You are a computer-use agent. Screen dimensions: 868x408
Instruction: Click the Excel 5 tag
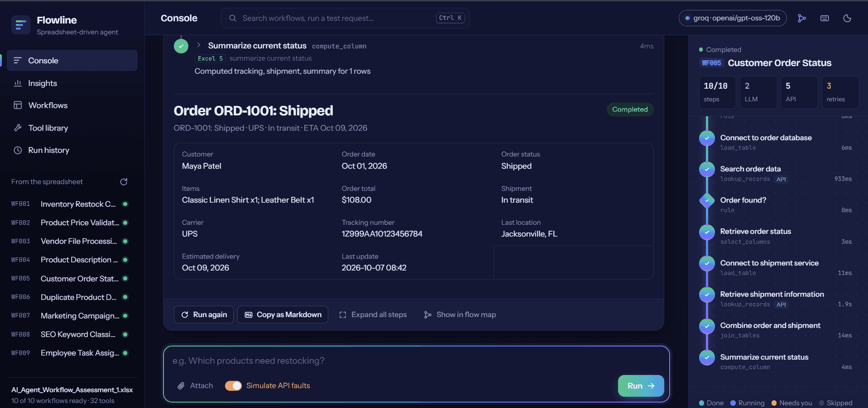point(210,58)
